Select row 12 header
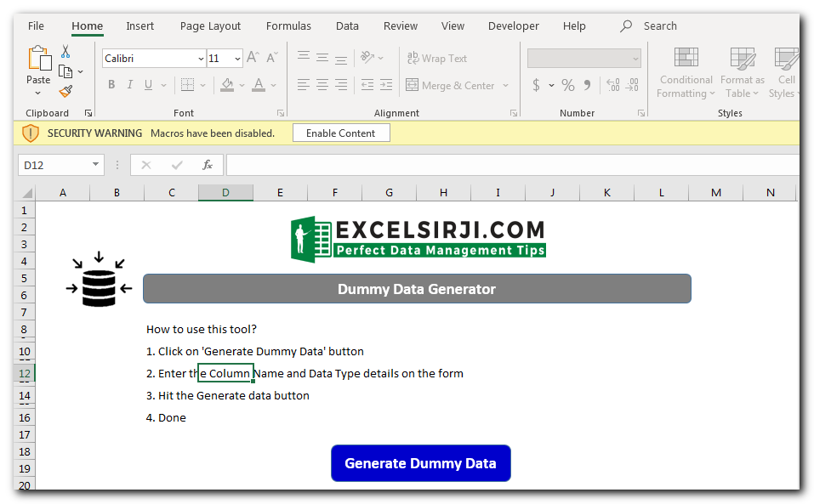The height and width of the screenshot is (504, 814). coord(25,373)
